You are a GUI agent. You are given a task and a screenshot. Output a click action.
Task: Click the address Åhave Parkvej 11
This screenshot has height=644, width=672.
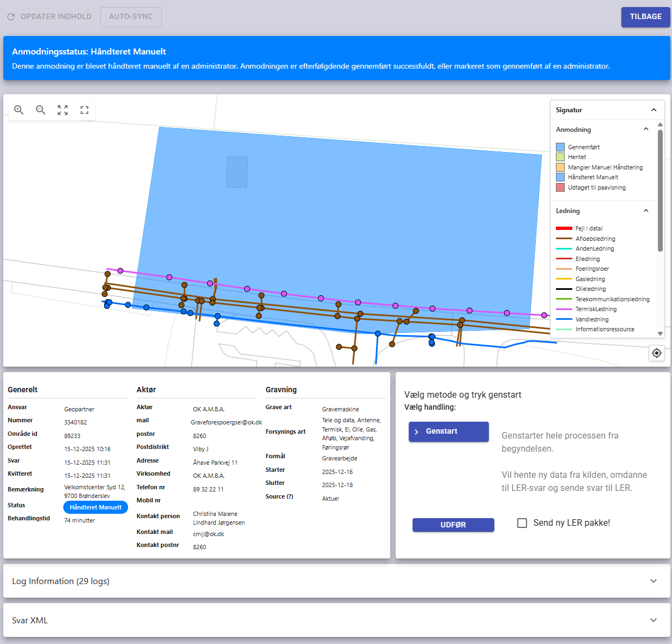[215, 463]
